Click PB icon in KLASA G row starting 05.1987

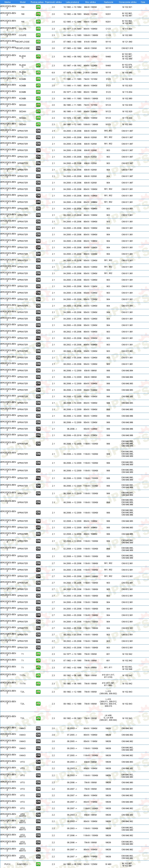(38, 65)
